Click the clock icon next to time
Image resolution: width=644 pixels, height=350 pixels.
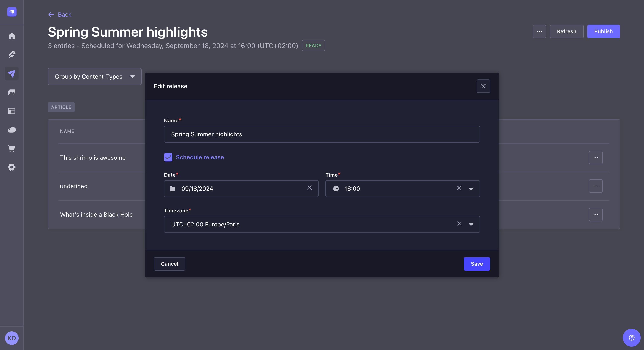point(336,188)
